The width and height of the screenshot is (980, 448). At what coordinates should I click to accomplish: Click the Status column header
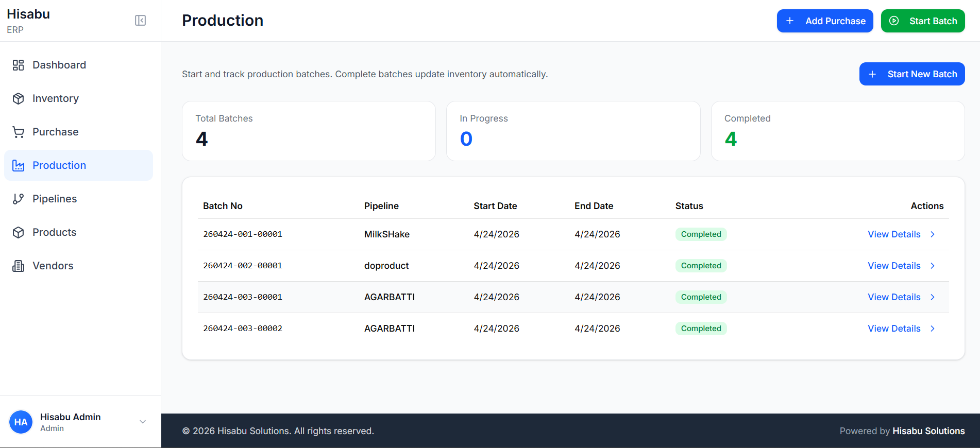pyautogui.click(x=689, y=206)
